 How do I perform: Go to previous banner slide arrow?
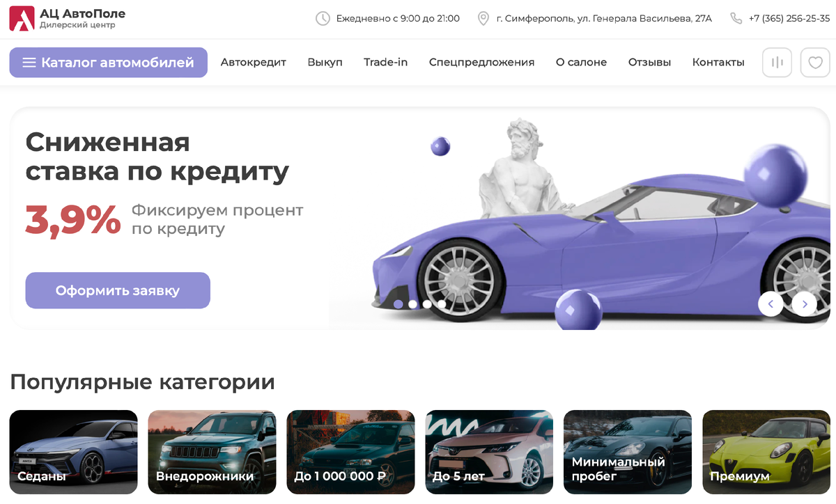click(x=771, y=304)
